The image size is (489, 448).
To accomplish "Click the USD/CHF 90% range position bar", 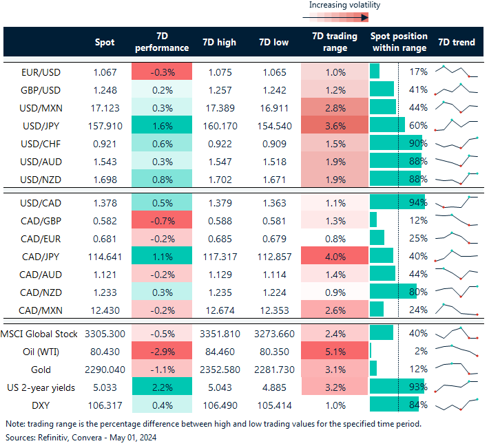I will 397,143.
